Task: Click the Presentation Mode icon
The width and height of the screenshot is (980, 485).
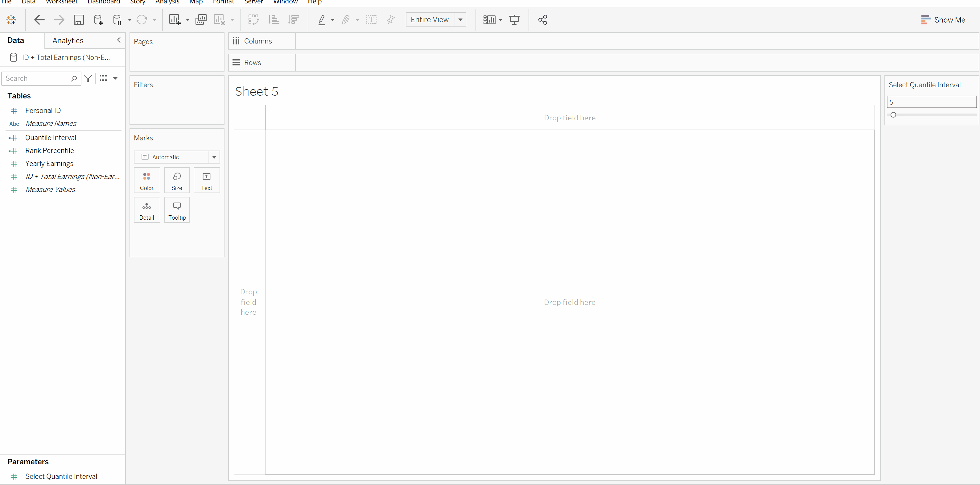Action: point(514,20)
